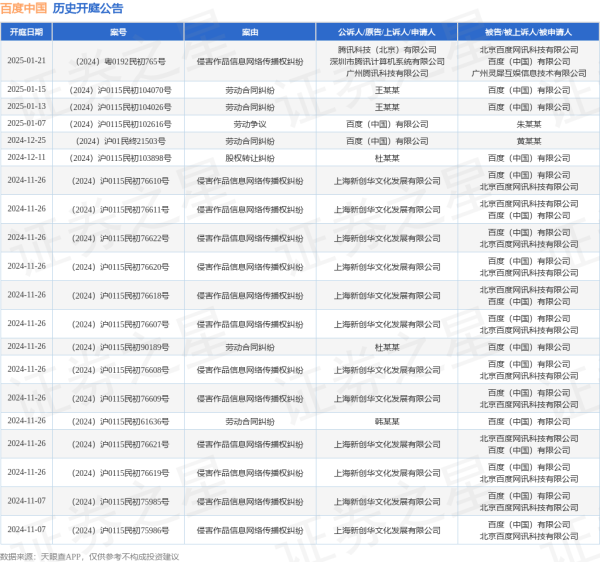The image size is (600, 562).
Task: Select case number 沪0115民初90189号
Action: coord(121,347)
